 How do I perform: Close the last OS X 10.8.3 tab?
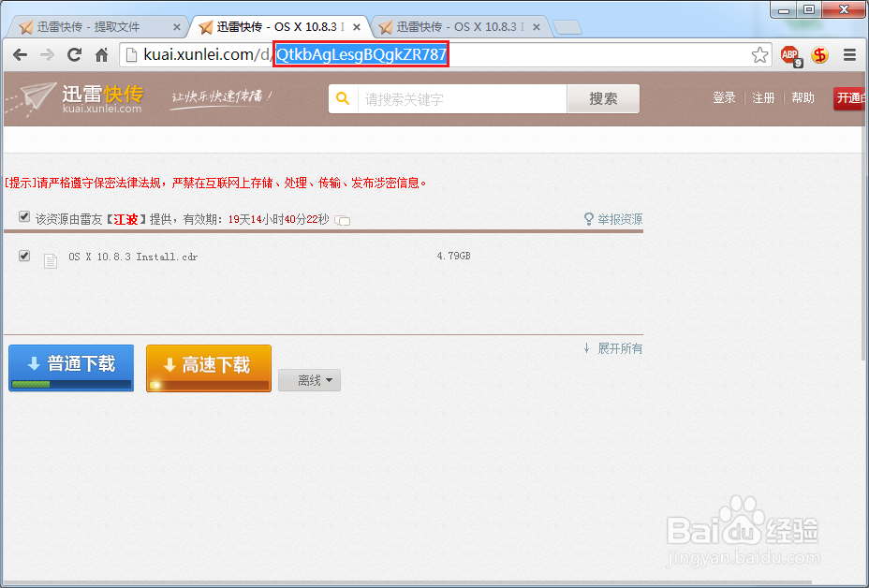pyautogui.click(x=537, y=26)
